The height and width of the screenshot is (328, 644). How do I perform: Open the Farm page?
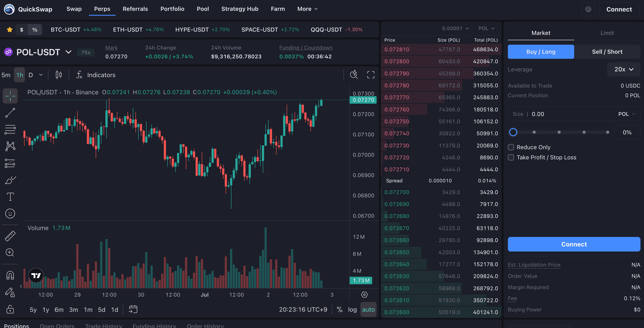coord(278,9)
